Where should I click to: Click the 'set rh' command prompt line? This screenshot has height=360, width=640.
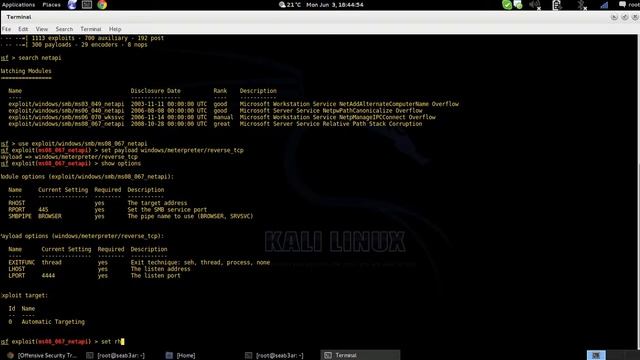pyautogui.click(x=62, y=341)
